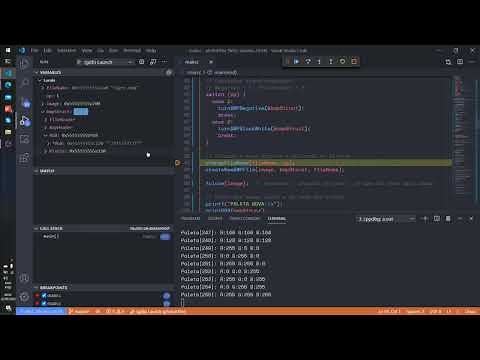Select the main() call stack frame
The height and width of the screenshot is (360, 480).
pos(103,236)
